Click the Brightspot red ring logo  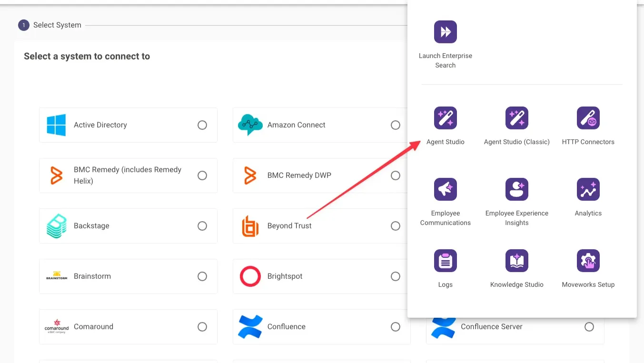point(250,276)
